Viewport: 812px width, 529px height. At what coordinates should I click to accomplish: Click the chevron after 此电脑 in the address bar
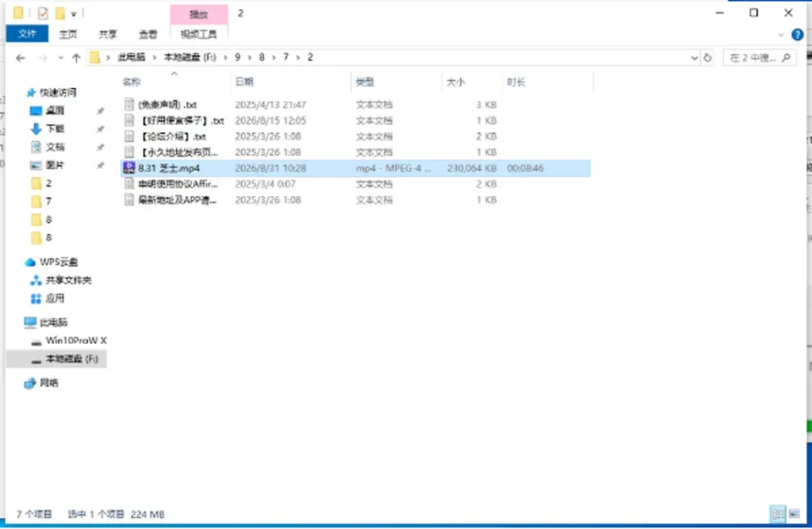154,57
